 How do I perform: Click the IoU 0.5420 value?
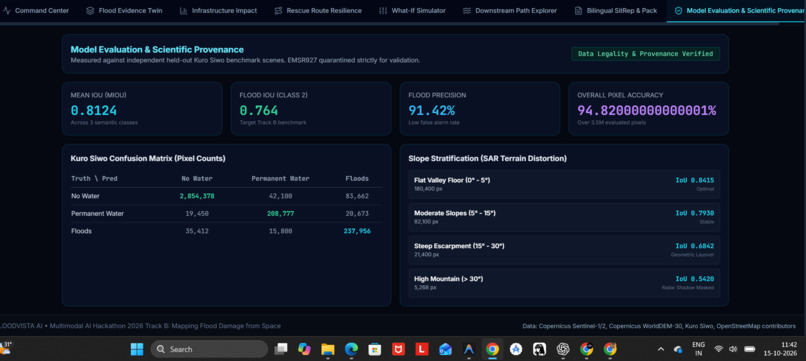coord(694,279)
